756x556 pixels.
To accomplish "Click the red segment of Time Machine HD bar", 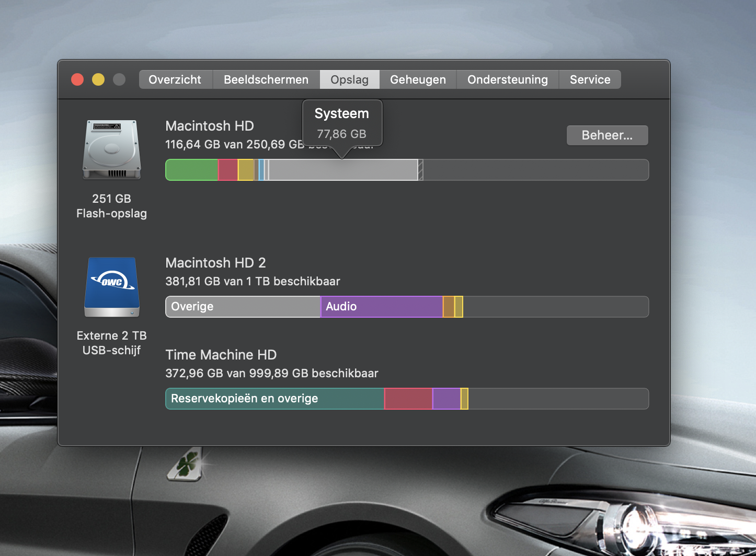I will pos(408,399).
